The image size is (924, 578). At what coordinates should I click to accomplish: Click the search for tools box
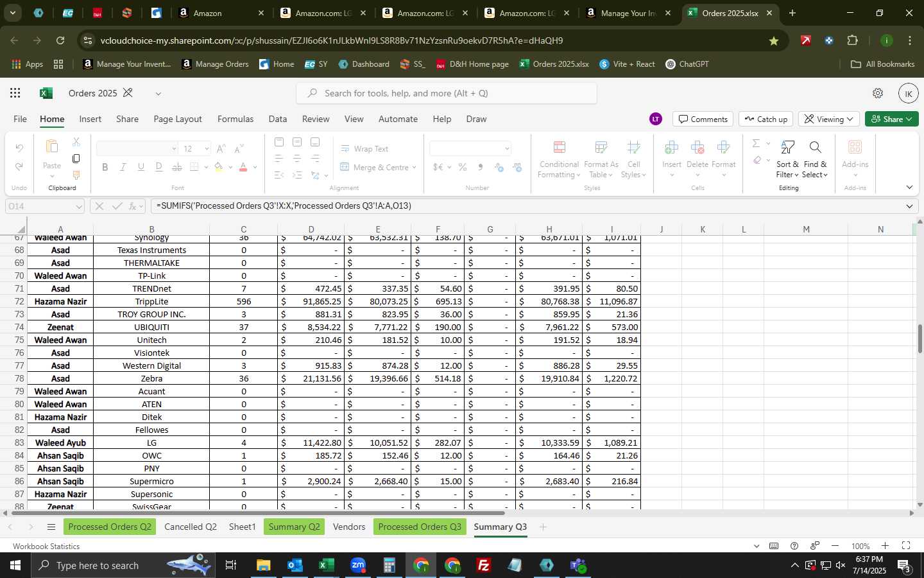coord(447,93)
